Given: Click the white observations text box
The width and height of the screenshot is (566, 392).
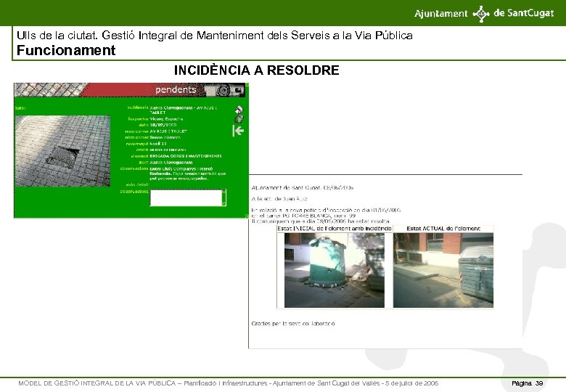Looking at the screenshot, I should point(186,197).
